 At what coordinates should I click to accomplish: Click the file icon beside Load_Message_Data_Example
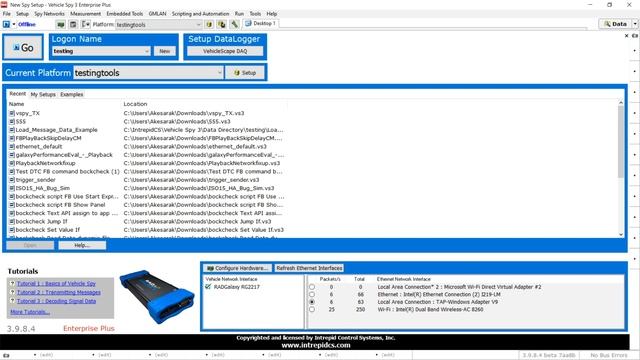coord(12,130)
